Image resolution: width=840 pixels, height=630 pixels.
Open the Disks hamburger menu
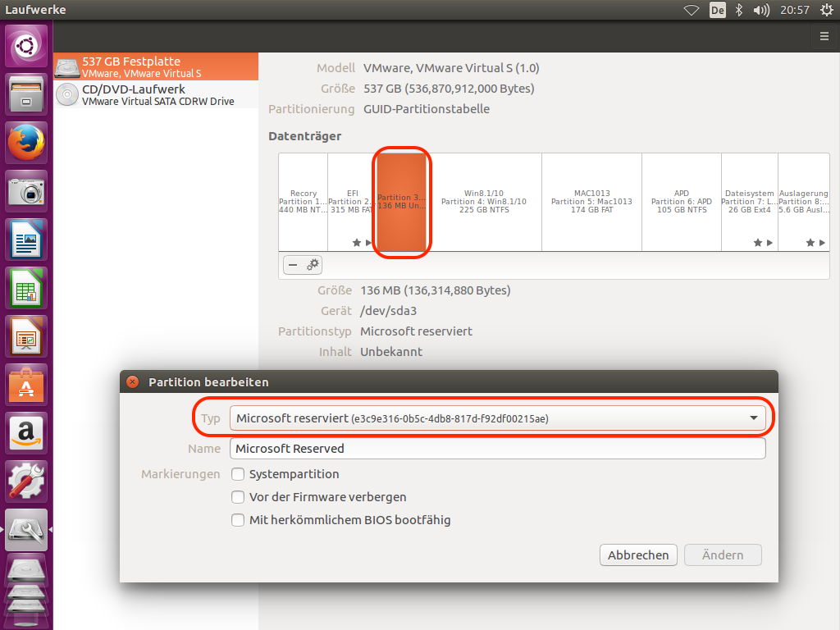point(824,36)
